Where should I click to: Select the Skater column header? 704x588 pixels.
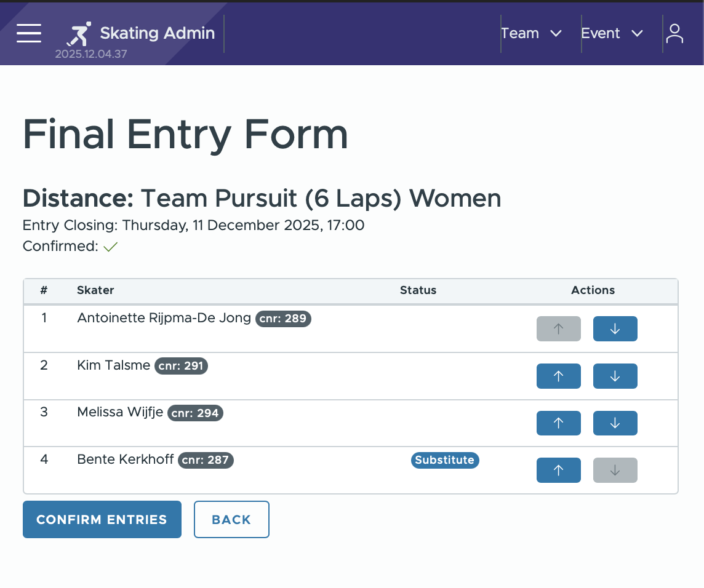tap(95, 290)
